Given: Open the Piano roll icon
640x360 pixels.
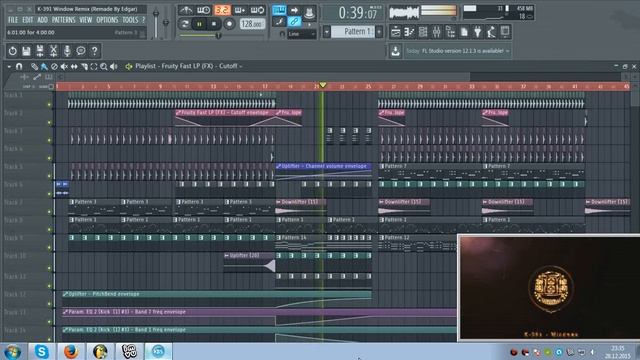Looking at the screenshot, I should (x=409, y=32).
